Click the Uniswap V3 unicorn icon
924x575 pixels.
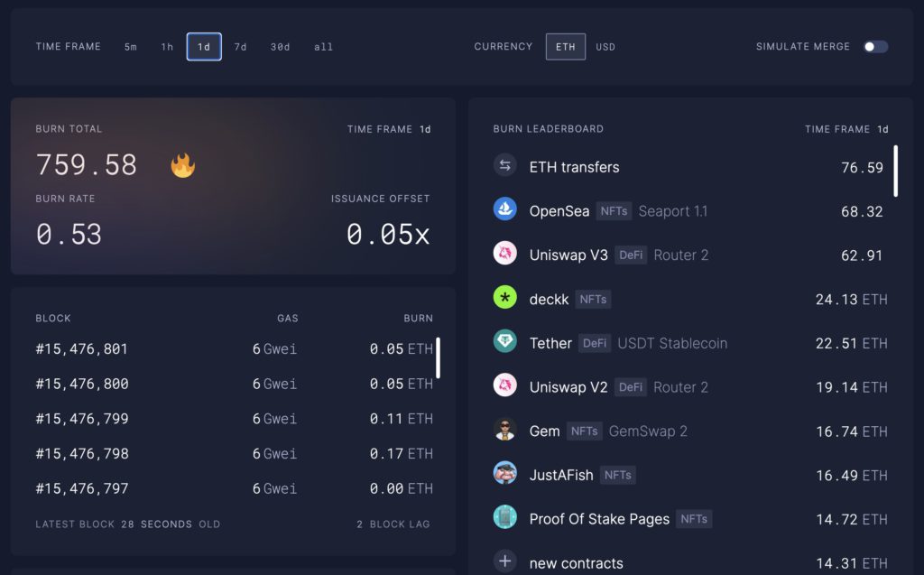[505, 254]
